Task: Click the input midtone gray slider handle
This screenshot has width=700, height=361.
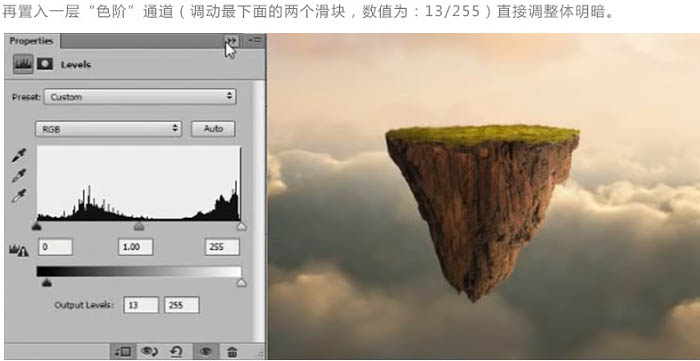Action: point(139,226)
